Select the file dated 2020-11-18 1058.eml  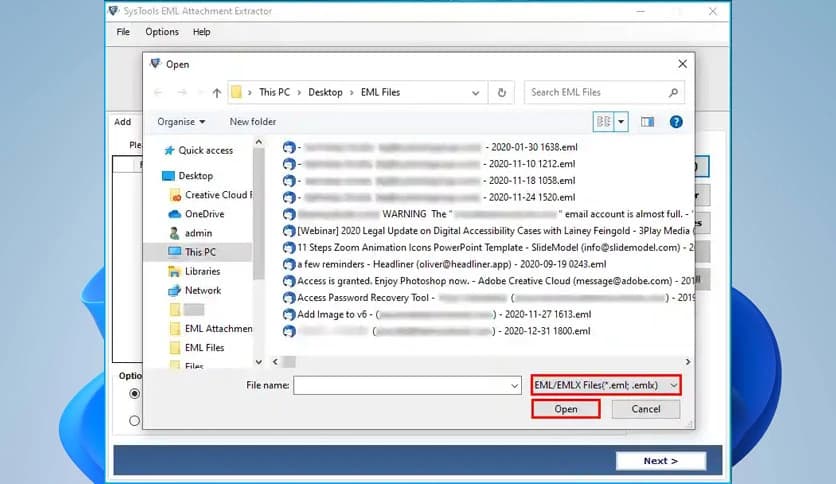pyautogui.click(x=429, y=181)
